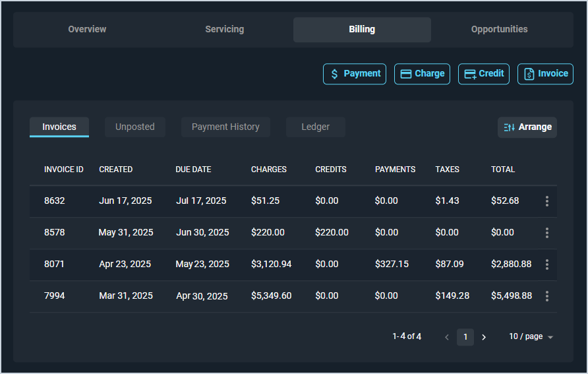
Task: Show the Unposted sub-tab
Action: pyautogui.click(x=135, y=127)
